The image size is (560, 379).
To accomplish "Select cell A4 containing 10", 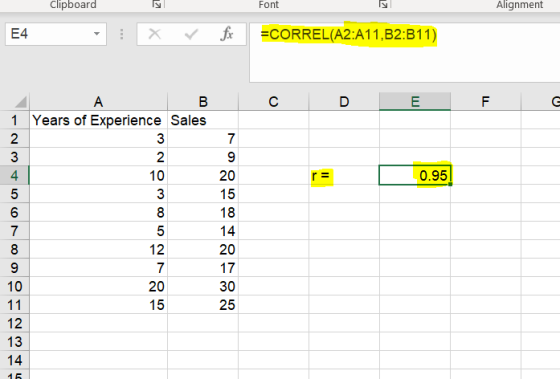I will (99, 175).
